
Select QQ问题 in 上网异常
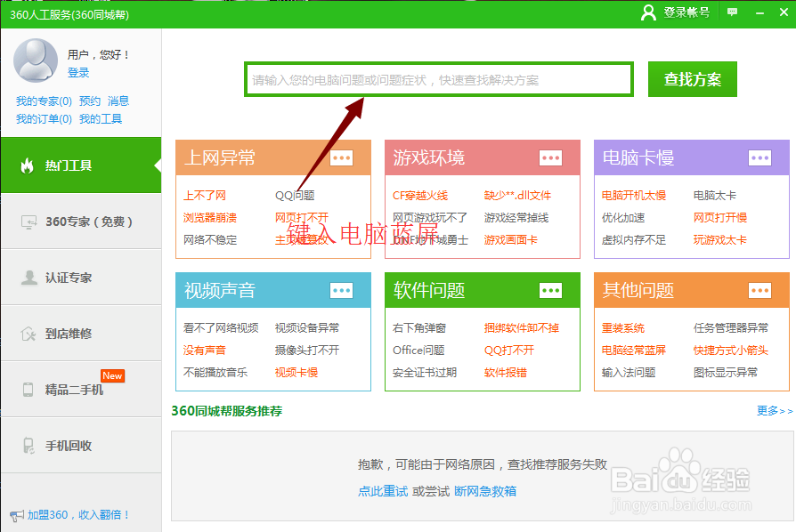coord(295,195)
